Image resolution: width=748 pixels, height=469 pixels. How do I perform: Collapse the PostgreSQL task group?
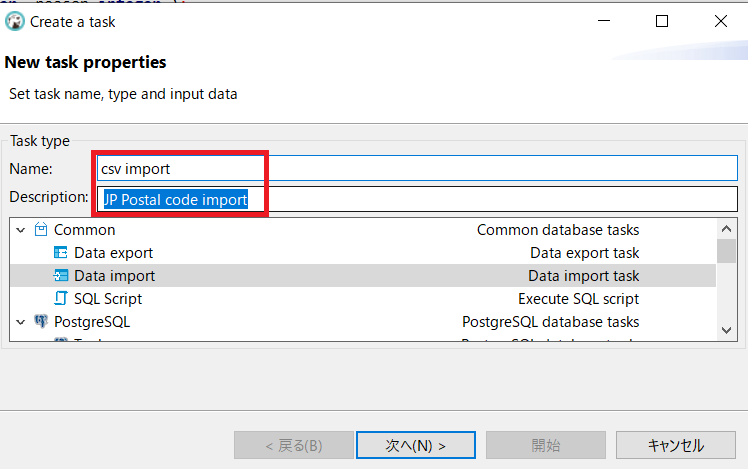[x=21, y=322]
